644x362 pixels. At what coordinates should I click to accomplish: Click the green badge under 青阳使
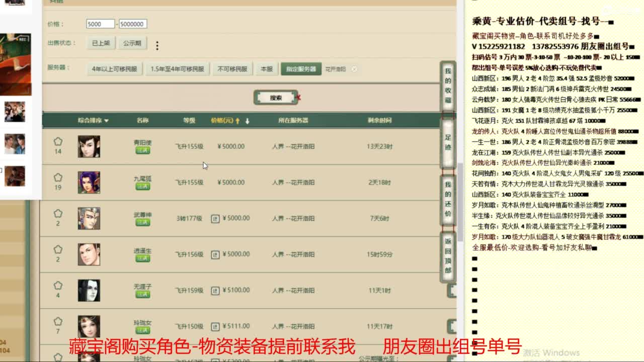pyautogui.click(x=142, y=150)
